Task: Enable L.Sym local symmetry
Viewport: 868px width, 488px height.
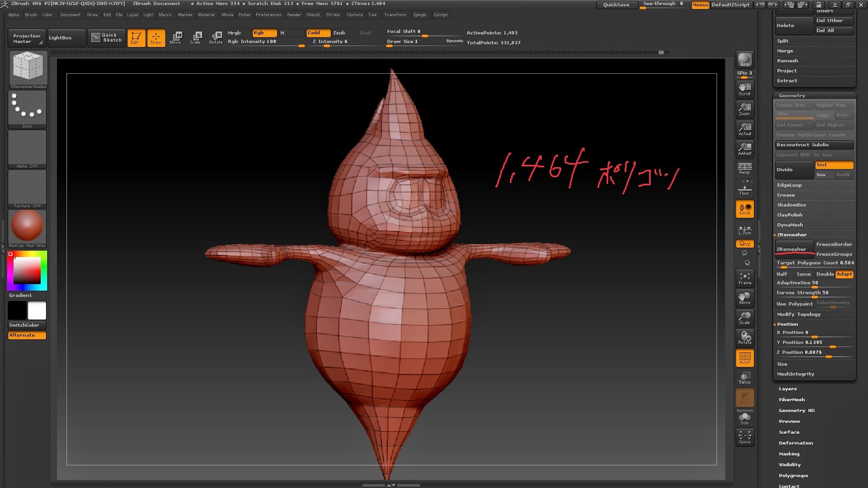Action: [x=745, y=230]
